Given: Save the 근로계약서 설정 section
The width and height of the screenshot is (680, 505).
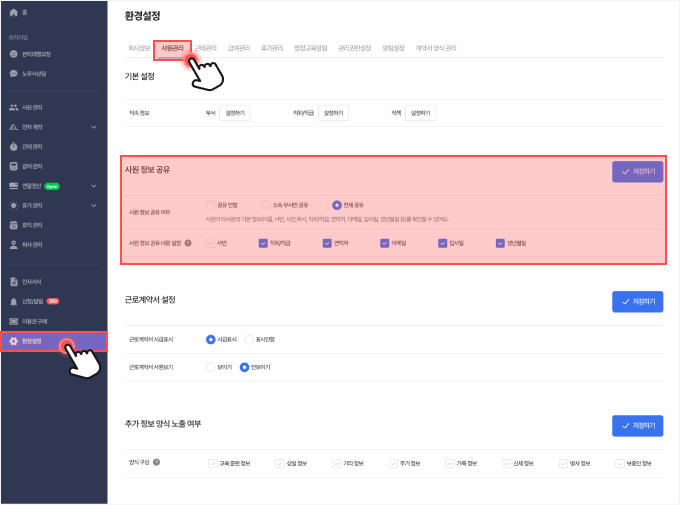Looking at the screenshot, I should (637, 301).
